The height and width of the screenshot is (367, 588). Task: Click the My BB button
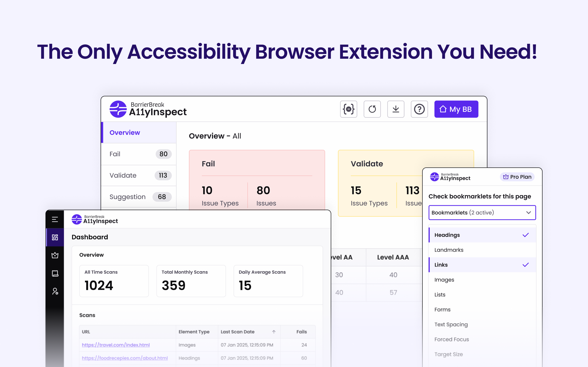(456, 109)
